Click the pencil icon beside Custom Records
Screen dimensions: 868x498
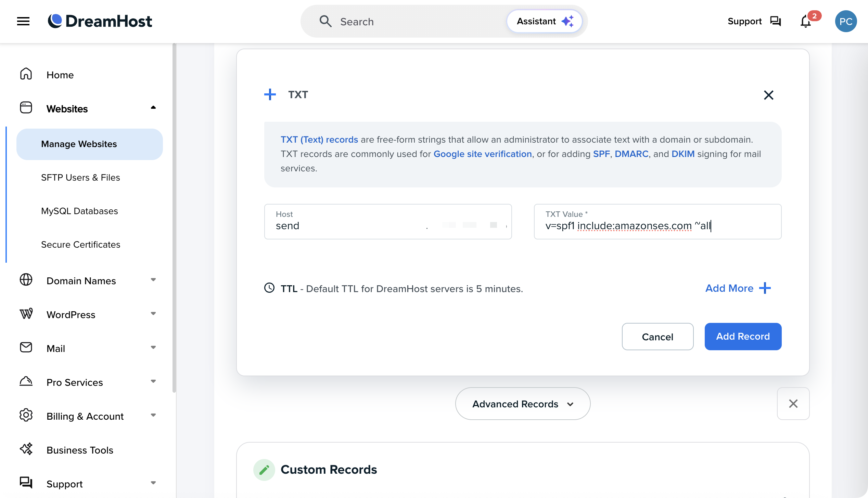(264, 470)
